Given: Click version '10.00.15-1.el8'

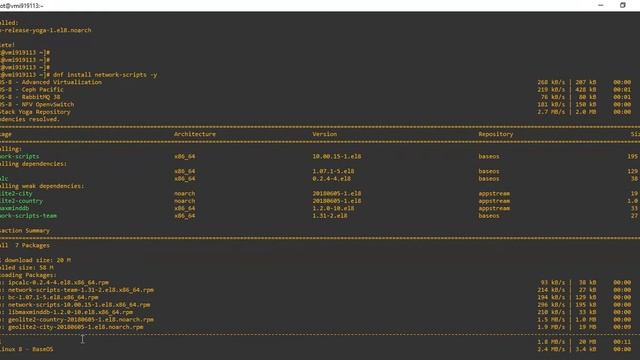Looking at the screenshot, I should click(337, 156).
